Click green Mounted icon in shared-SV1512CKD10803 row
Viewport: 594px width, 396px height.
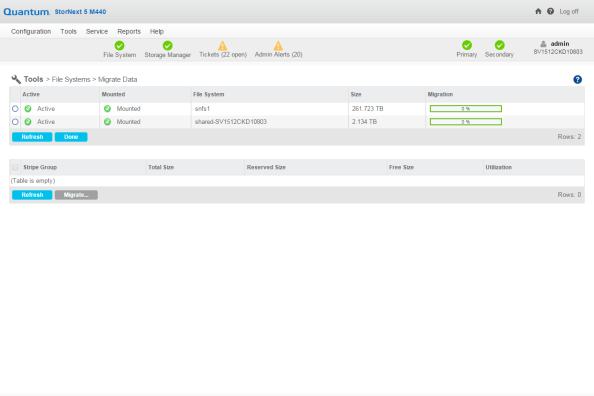(x=108, y=122)
